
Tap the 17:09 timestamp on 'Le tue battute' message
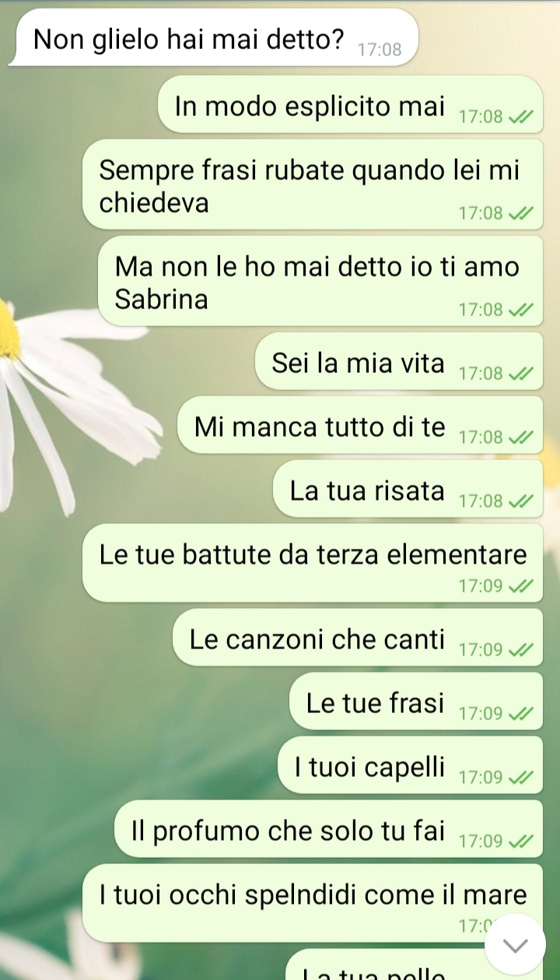[x=481, y=586]
